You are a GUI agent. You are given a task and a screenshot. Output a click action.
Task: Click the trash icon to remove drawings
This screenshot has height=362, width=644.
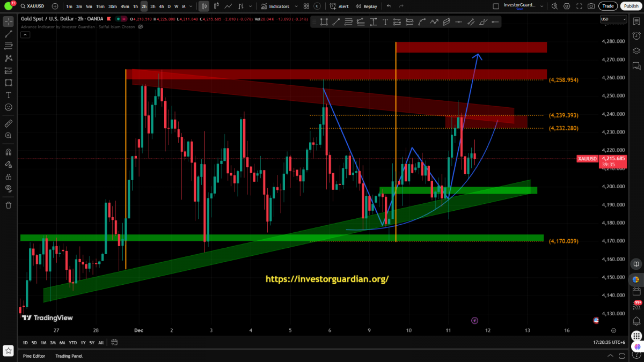point(8,205)
